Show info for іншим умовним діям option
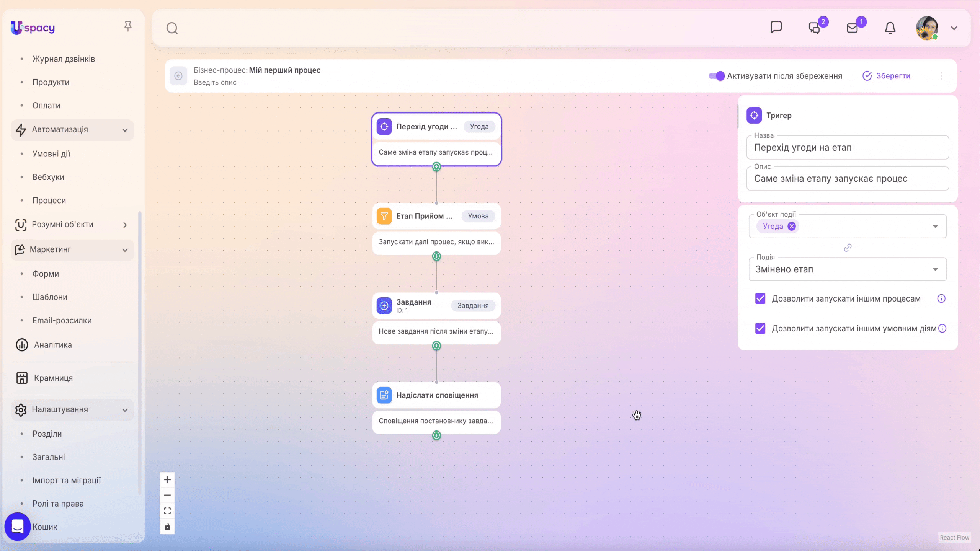Image resolution: width=980 pixels, height=551 pixels. [942, 329]
